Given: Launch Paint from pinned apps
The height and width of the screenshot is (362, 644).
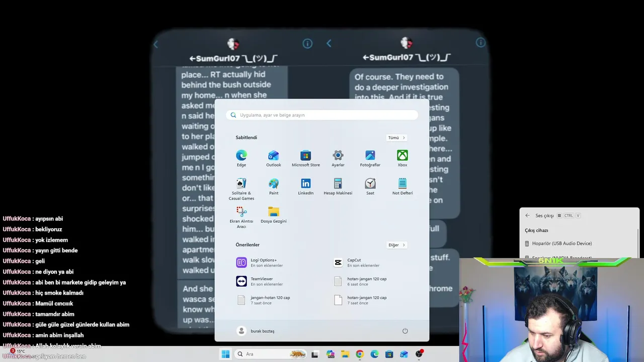Looking at the screenshot, I should tap(274, 187).
